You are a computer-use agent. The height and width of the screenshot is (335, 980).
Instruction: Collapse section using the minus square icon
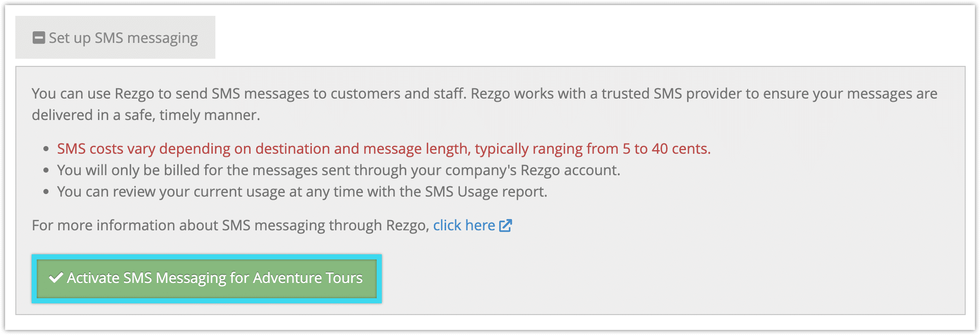(x=39, y=38)
